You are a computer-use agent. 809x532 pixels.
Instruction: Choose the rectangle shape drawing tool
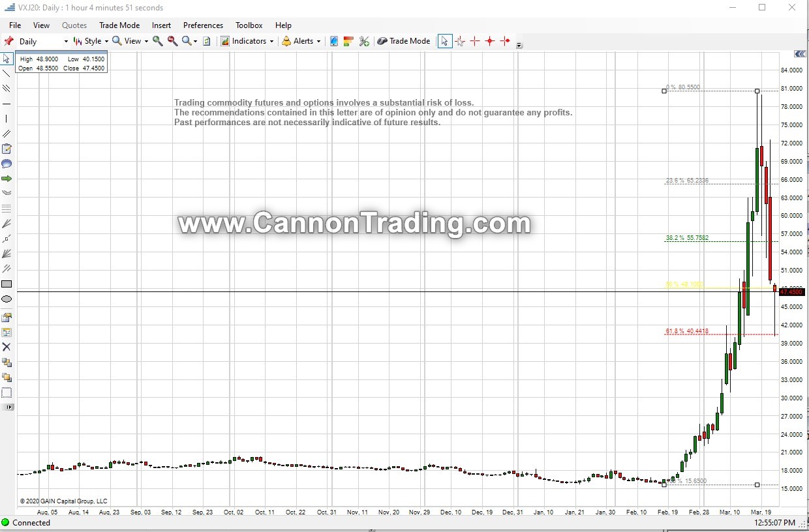click(x=7, y=284)
